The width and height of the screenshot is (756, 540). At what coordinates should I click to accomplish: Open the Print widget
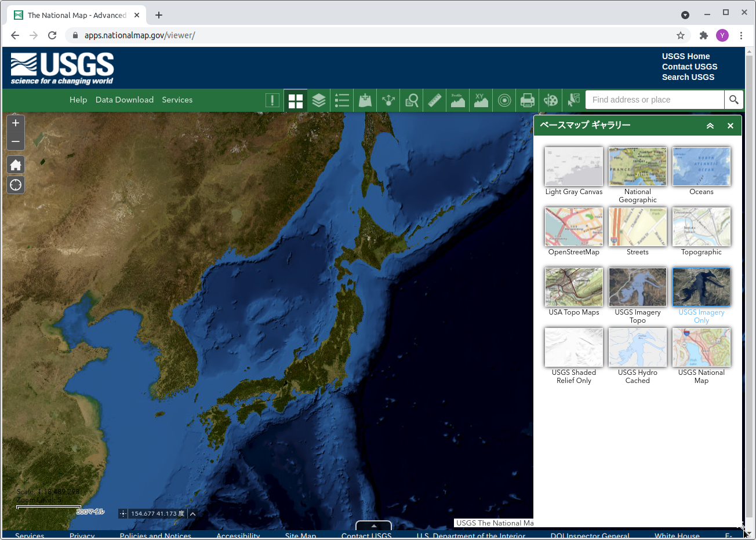528,100
